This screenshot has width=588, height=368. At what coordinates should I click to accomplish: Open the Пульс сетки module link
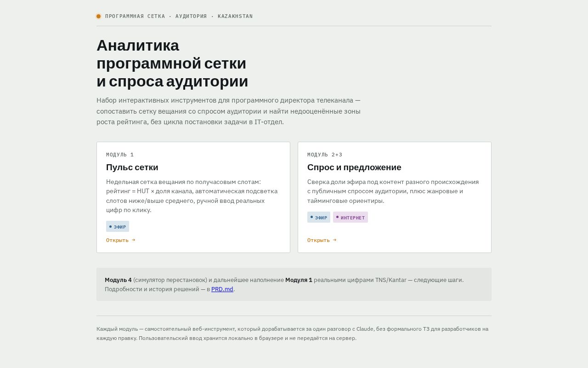[121, 240]
